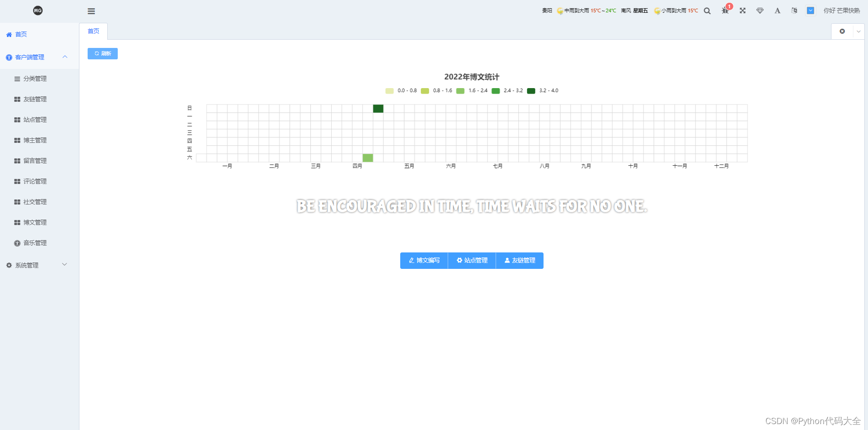Click the grid icon beside 留言管理

[17, 161]
